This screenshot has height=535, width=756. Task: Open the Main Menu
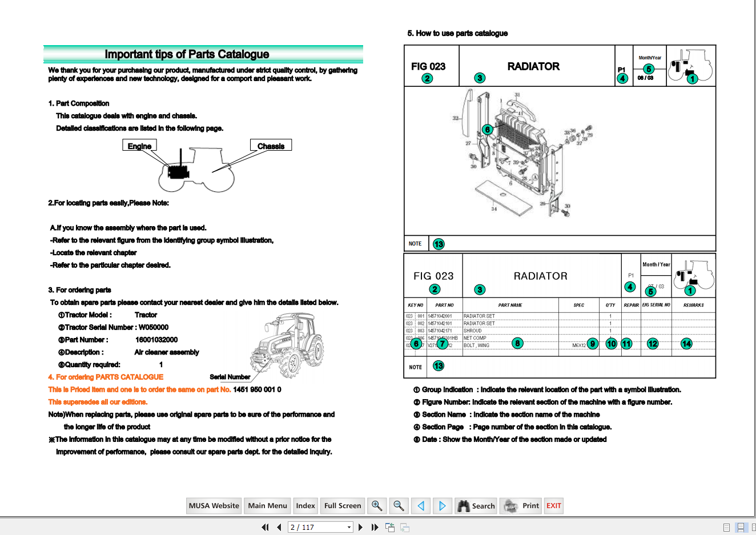coord(267,506)
